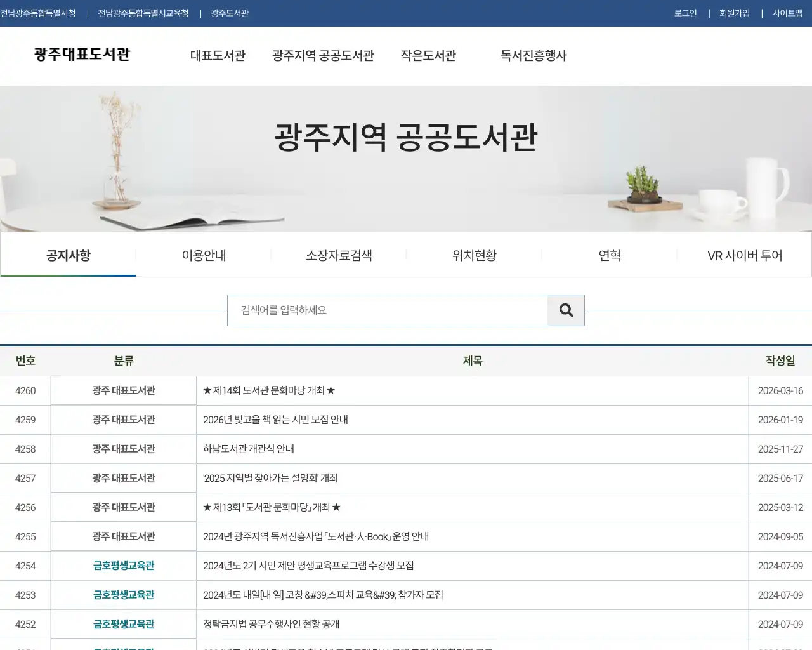Screen dimensions: 812x650
Task: Open 회원가입 sign-up link
Action: (x=735, y=13)
